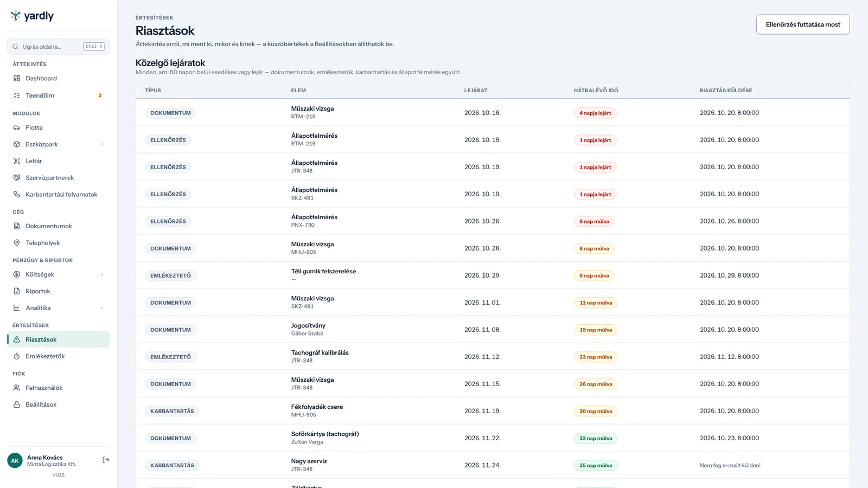The width and height of the screenshot is (868, 488).
Task: Click the Eszközpark box icon
Action: tap(17, 145)
